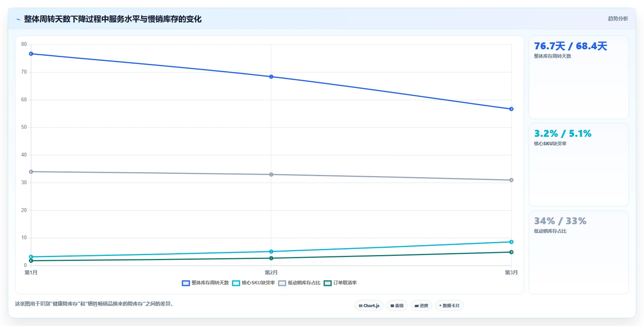This screenshot has height=326, width=644.
Task: Click 整体库存周转天数 point at 第1月
Action: click(31, 54)
